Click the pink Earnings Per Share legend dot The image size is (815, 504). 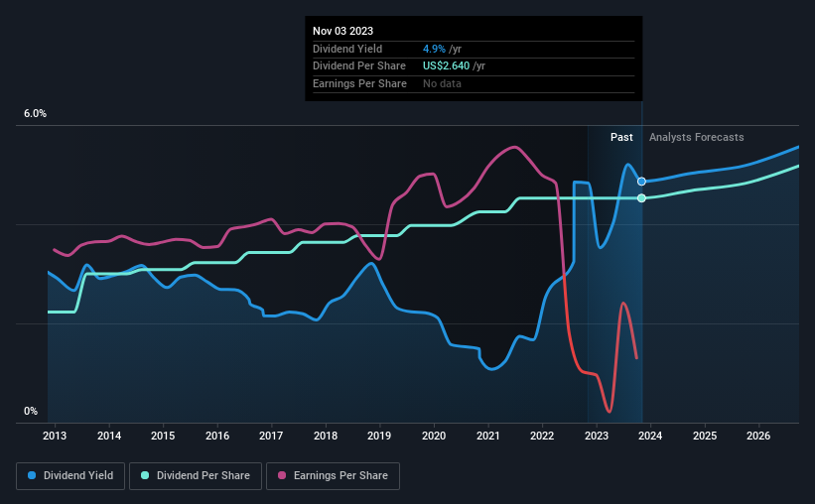pyautogui.click(x=282, y=476)
